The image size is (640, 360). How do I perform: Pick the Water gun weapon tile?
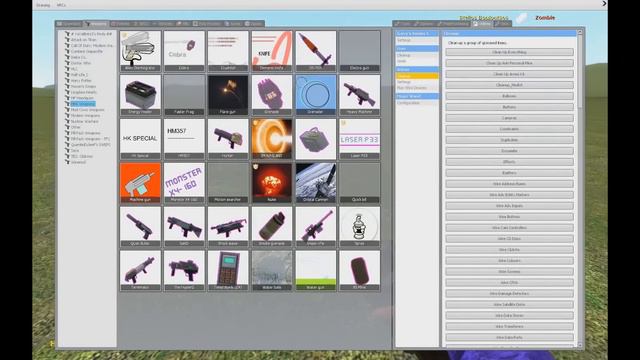click(316, 270)
